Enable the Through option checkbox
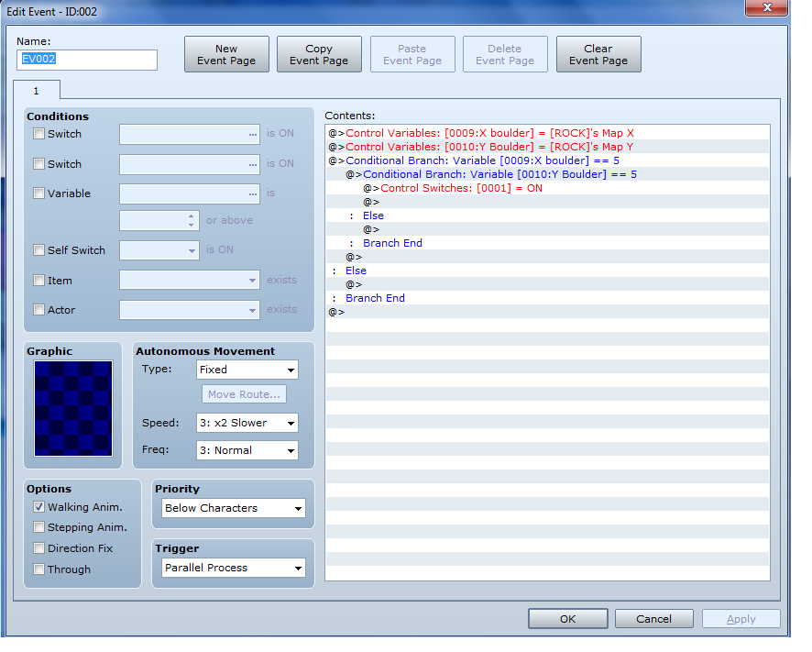This screenshot has height=652, width=812. coord(38,569)
